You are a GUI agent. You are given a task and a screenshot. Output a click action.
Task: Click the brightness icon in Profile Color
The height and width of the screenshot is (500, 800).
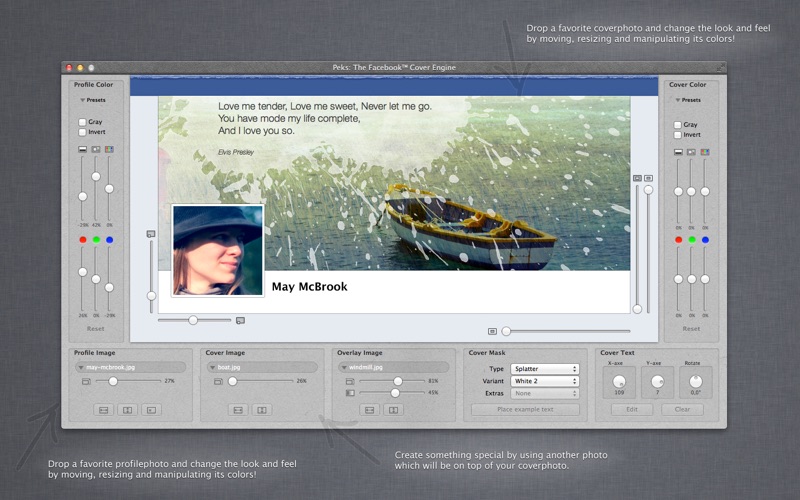click(x=83, y=150)
